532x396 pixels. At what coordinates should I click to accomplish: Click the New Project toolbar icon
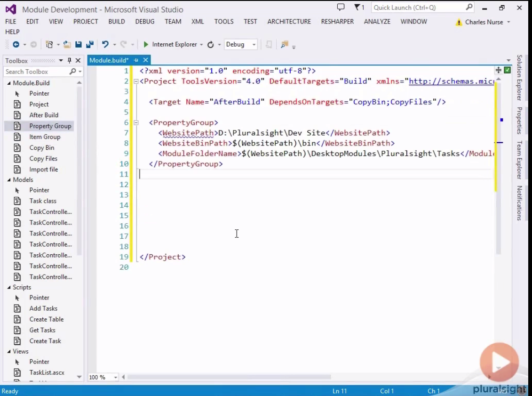click(x=49, y=44)
